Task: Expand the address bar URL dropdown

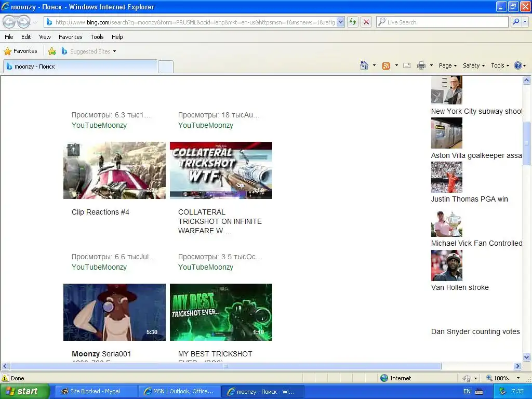Action: pyautogui.click(x=341, y=22)
